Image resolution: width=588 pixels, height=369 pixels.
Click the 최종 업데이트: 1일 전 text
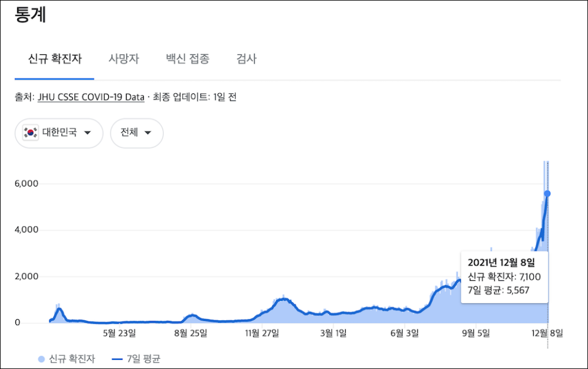click(195, 97)
